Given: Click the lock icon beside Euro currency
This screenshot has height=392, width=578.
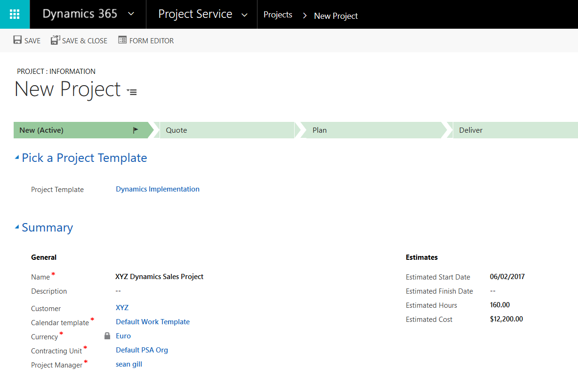Looking at the screenshot, I should coord(107,336).
